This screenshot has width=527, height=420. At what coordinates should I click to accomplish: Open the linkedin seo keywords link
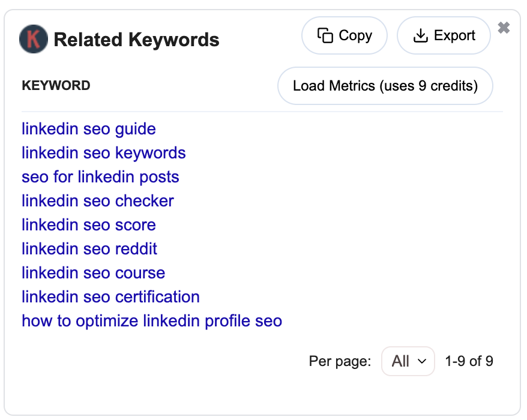click(103, 153)
